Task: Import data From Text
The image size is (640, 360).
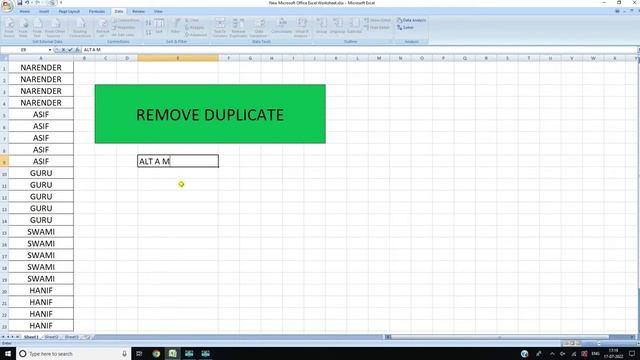Action: tap(37, 28)
